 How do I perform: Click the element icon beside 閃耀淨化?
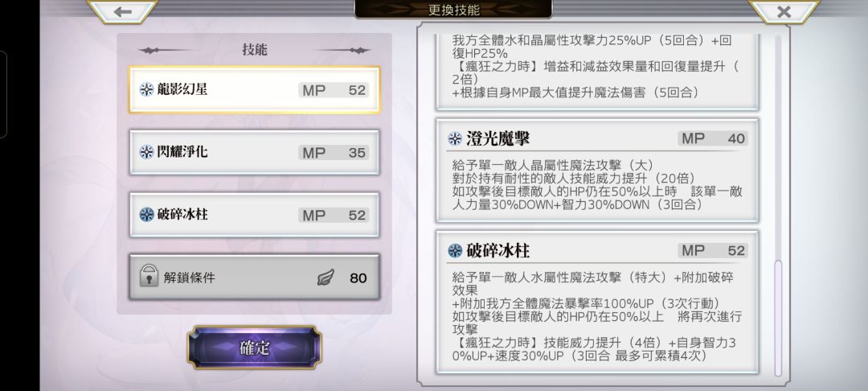tap(146, 152)
